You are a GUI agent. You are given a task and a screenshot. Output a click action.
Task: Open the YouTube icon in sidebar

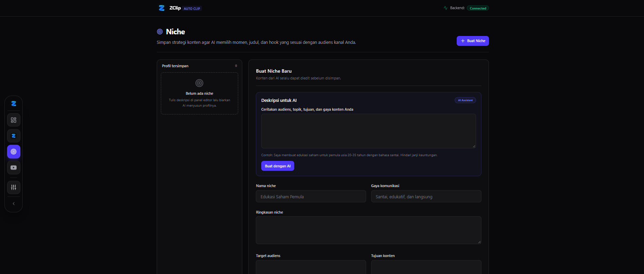pos(14,168)
